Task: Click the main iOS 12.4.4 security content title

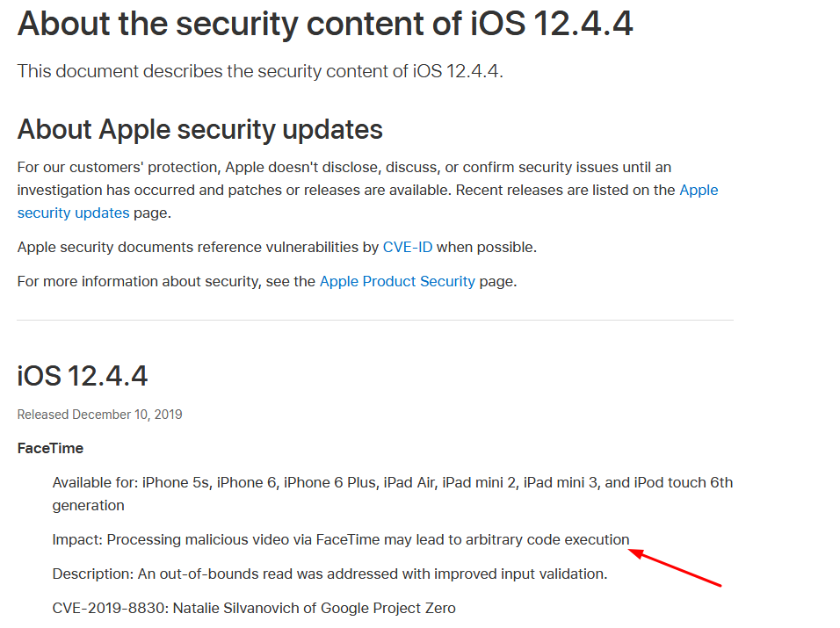Action: tap(325, 24)
